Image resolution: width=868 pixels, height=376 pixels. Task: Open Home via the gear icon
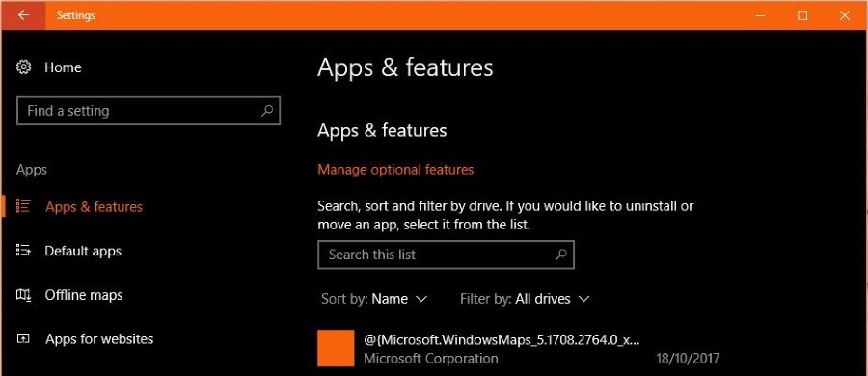point(24,67)
